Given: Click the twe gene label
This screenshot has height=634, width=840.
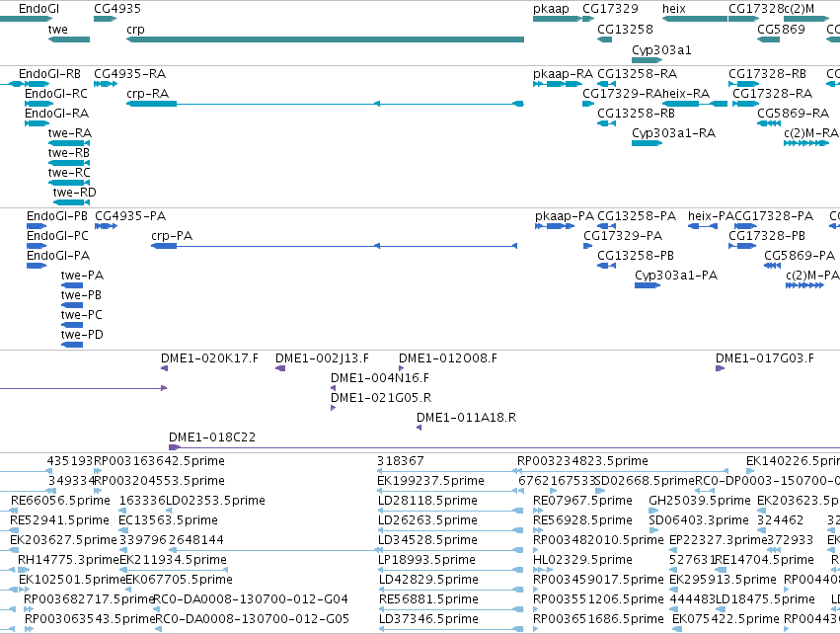Looking at the screenshot, I should tap(58, 30).
